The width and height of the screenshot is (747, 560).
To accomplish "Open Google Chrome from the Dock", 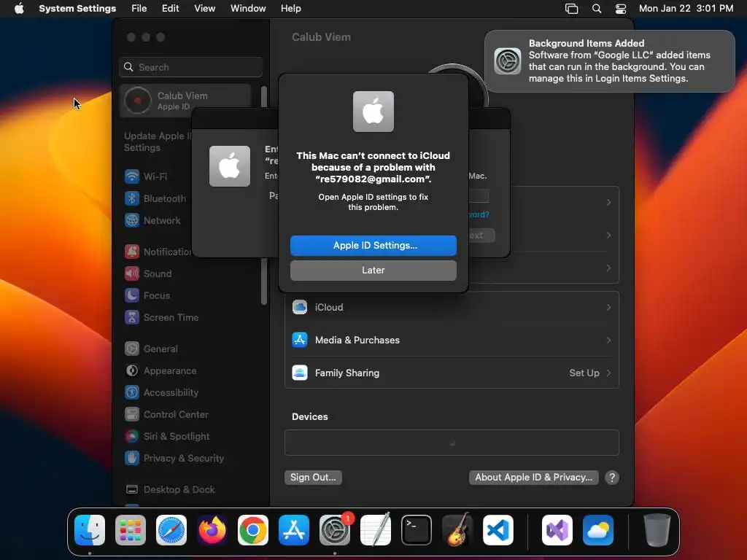I will pos(253,530).
